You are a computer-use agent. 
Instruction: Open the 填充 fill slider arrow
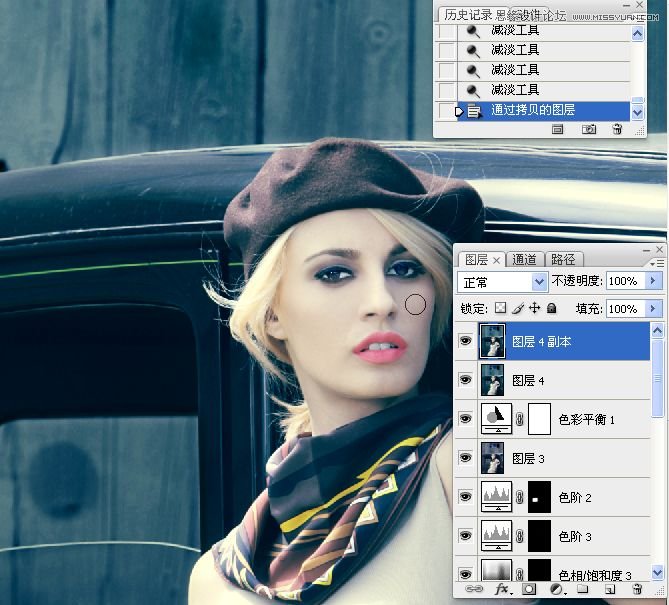click(653, 309)
